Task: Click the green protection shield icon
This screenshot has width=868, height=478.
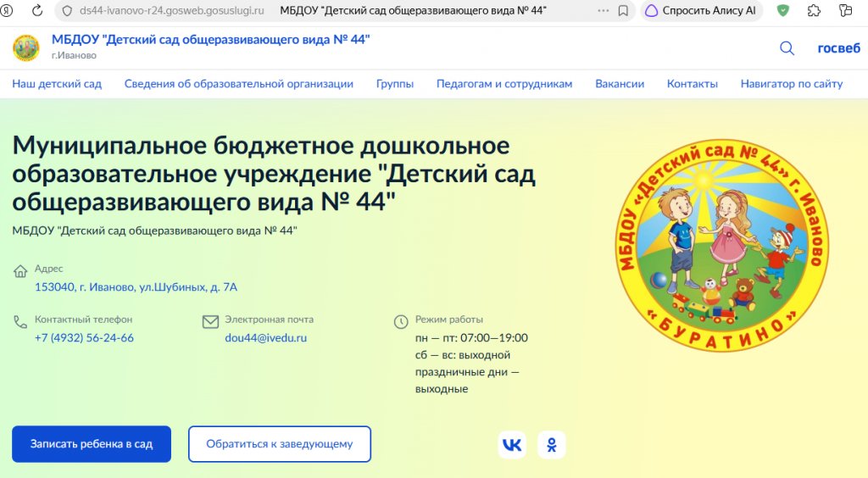Action: click(782, 10)
